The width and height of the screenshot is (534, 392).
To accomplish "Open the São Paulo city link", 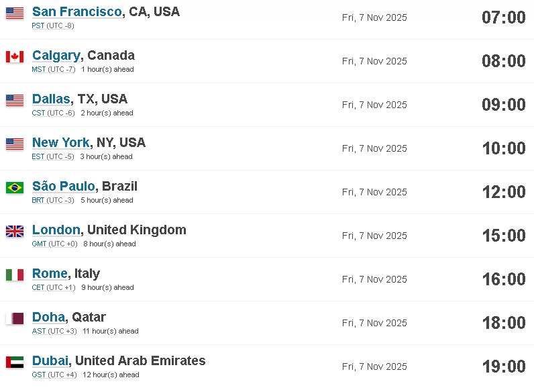I will (63, 186).
